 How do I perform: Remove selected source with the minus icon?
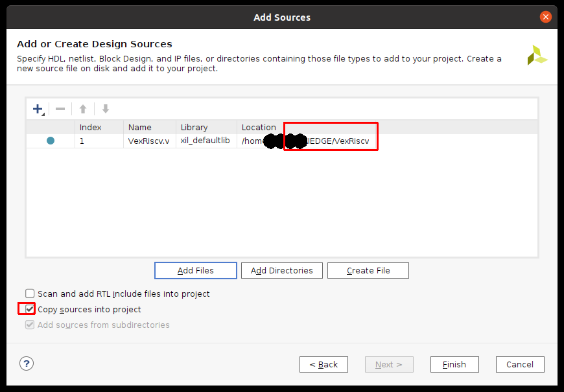click(60, 109)
